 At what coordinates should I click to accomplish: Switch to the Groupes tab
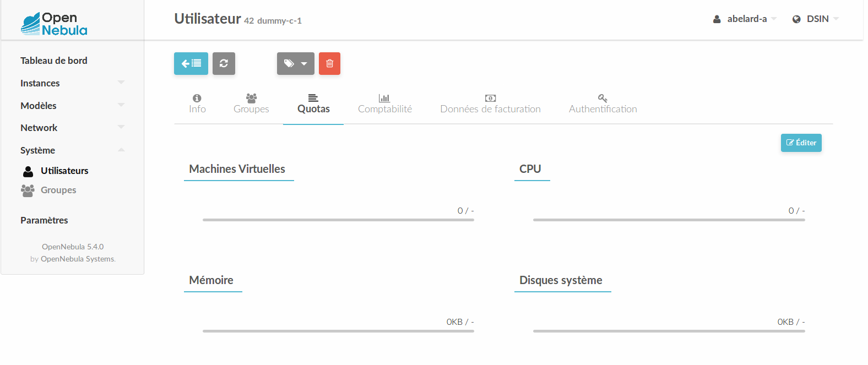coord(251,103)
